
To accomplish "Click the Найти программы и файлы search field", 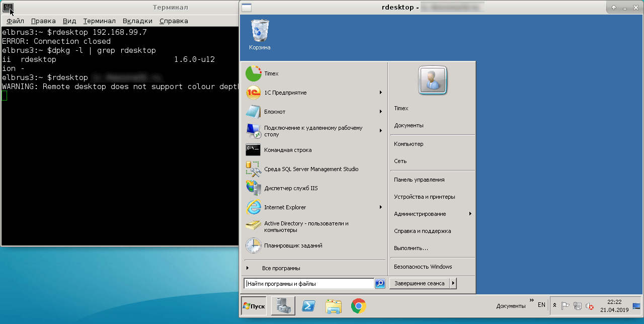I will (x=309, y=284).
